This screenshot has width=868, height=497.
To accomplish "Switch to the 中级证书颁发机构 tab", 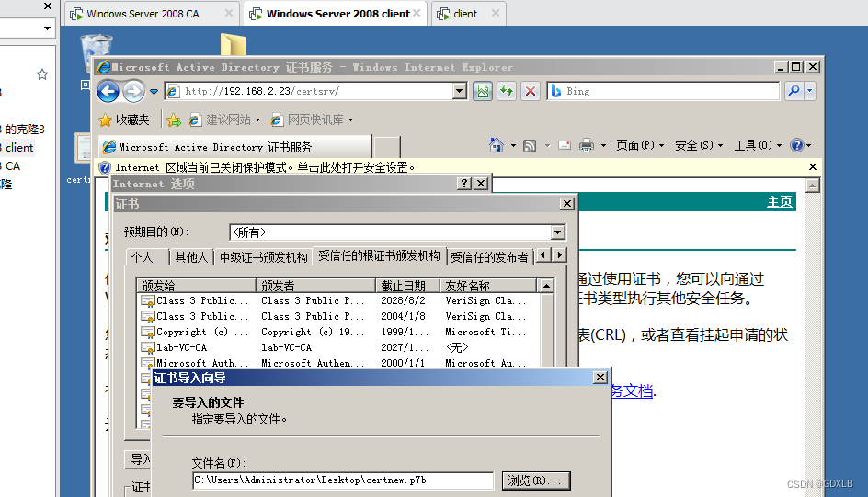I will click(x=264, y=257).
